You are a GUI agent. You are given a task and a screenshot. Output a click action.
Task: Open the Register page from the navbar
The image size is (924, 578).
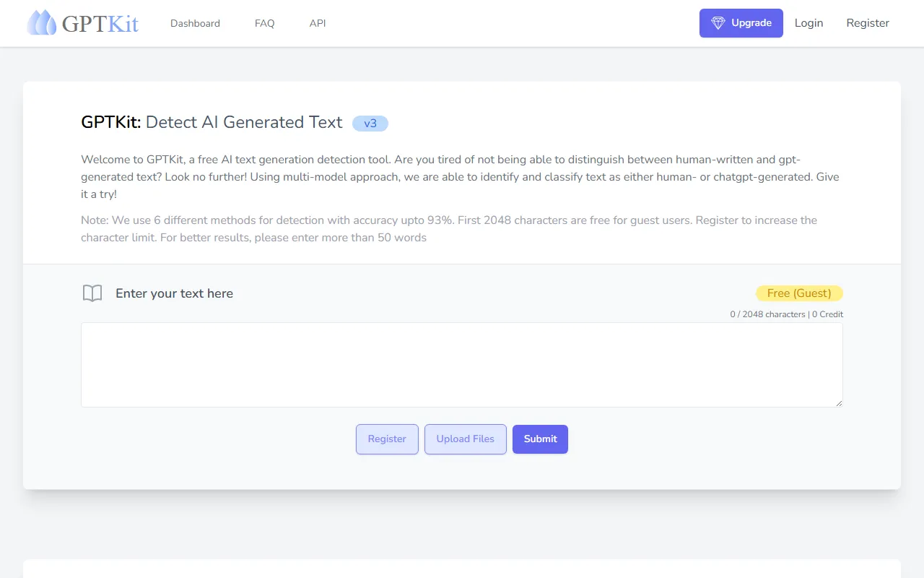(x=868, y=22)
